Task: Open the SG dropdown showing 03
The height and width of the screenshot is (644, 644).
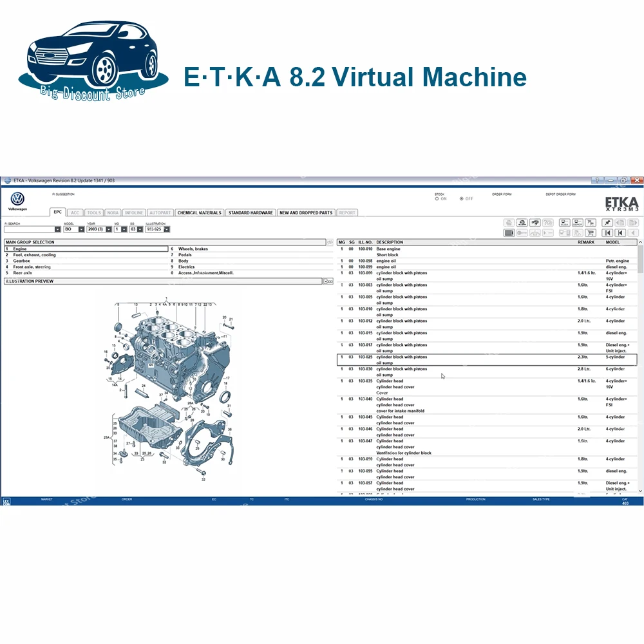Action: (x=140, y=229)
